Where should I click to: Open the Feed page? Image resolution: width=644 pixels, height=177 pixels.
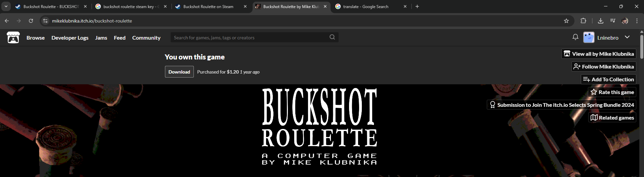(120, 38)
